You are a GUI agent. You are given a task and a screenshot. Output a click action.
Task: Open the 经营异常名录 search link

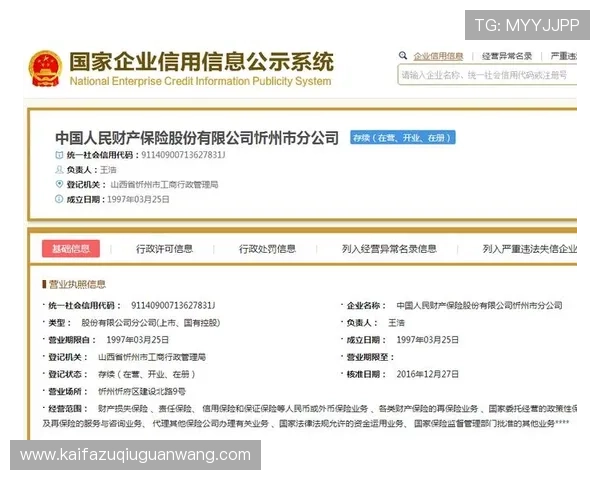coord(507,56)
